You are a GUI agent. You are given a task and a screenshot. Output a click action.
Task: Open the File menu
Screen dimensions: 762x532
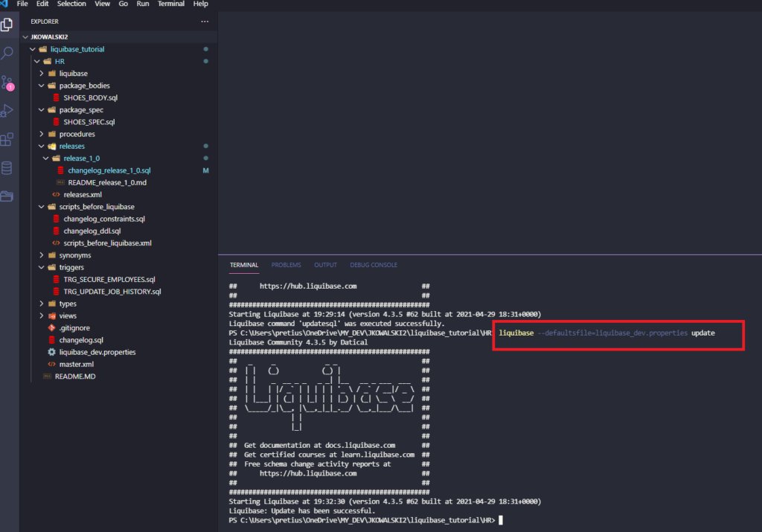(22, 4)
